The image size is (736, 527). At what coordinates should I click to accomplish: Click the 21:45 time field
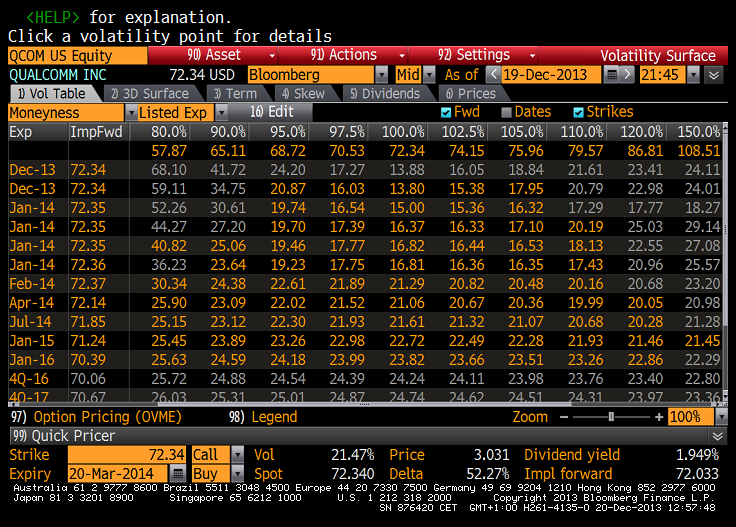662,75
